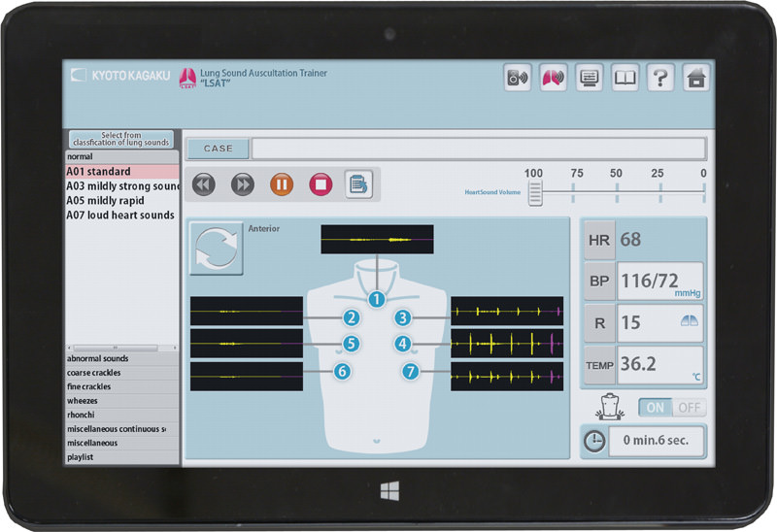
Task: Click HeartSound Volume slider at 50
Action: [616, 193]
